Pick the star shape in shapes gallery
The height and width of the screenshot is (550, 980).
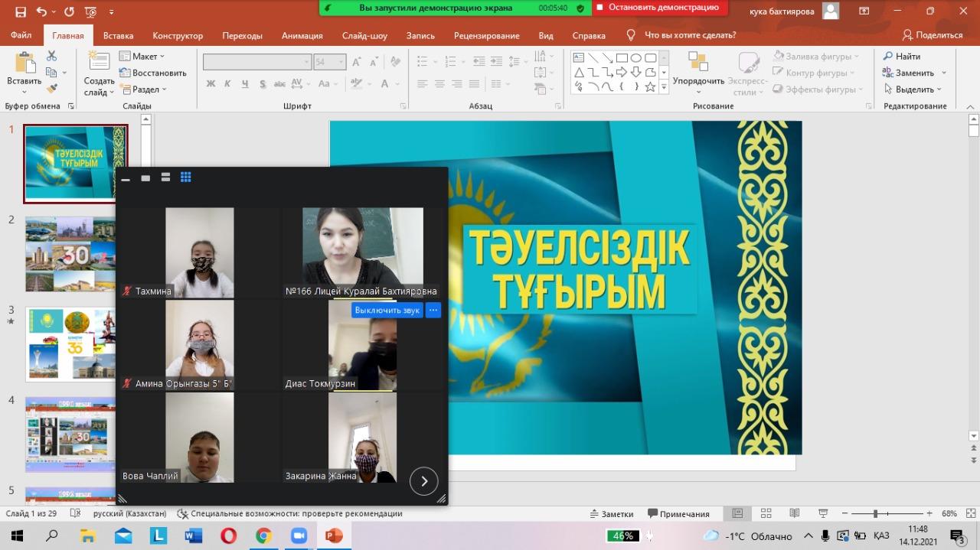tap(650, 87)
